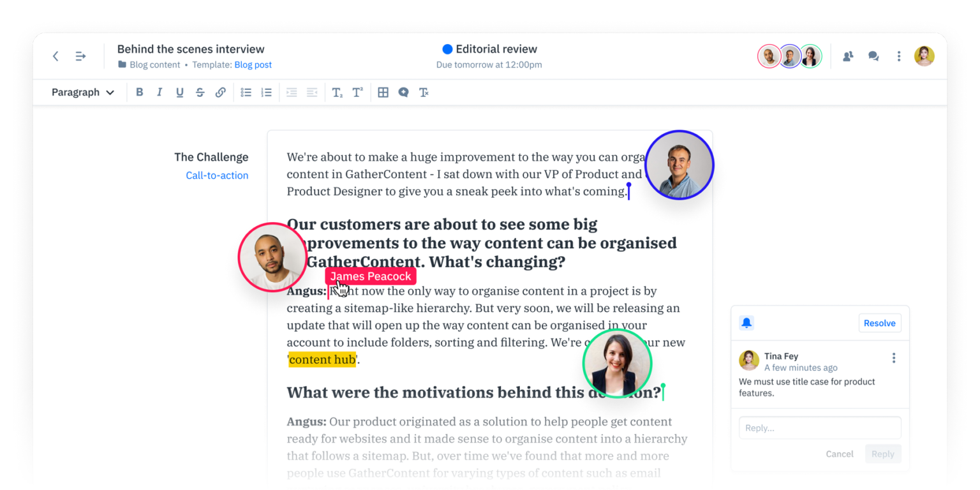Open Tina Fey's comment options menu
This screenshot has width=980, height=490.
point(894,358)
